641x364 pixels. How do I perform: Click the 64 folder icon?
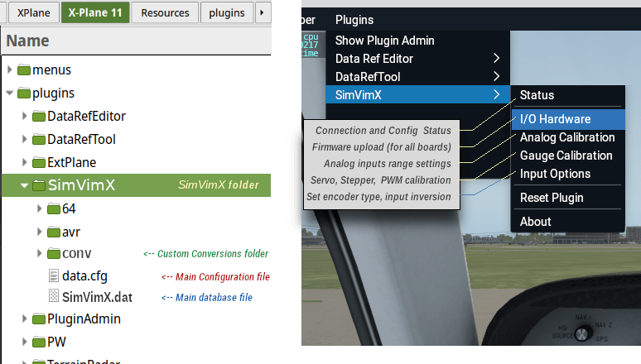point(54,209)
